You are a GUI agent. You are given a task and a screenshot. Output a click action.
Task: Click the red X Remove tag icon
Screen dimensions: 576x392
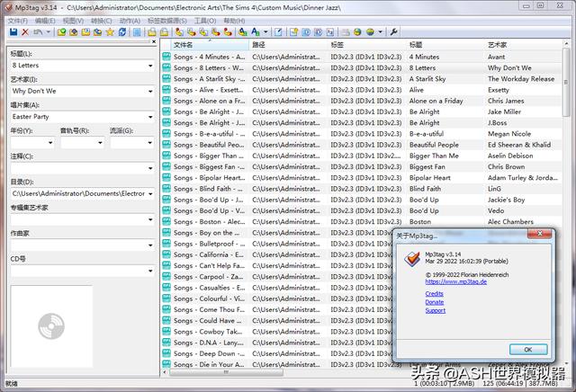(25, 32)
